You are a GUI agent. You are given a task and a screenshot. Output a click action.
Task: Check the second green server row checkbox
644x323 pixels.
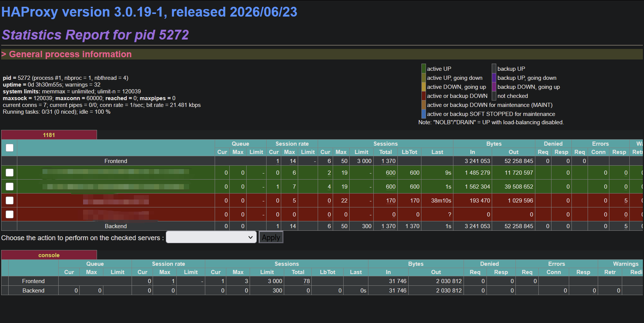10,186
